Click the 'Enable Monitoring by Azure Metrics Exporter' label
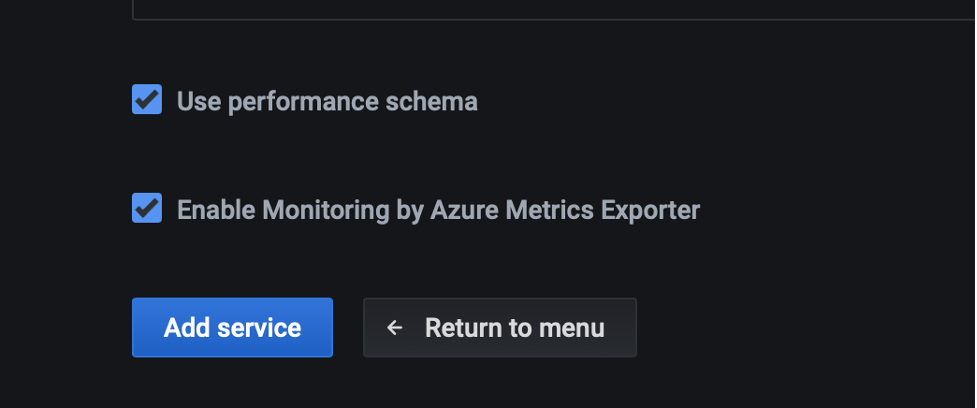Image resolution: width=977 pixels, height=408 pixels. pyautogui.click(x=438, y=210)
